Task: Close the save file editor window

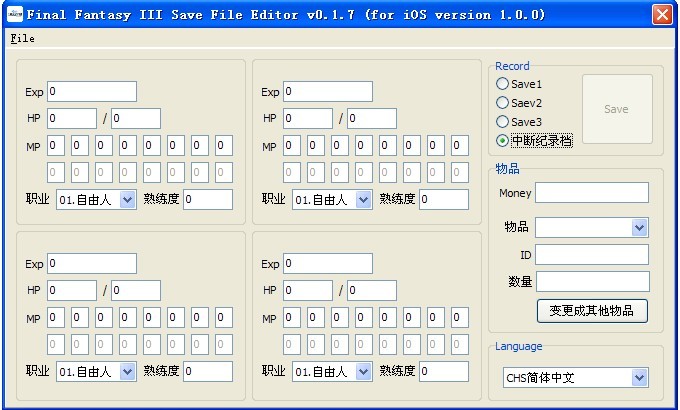Action: coord(662,15)
